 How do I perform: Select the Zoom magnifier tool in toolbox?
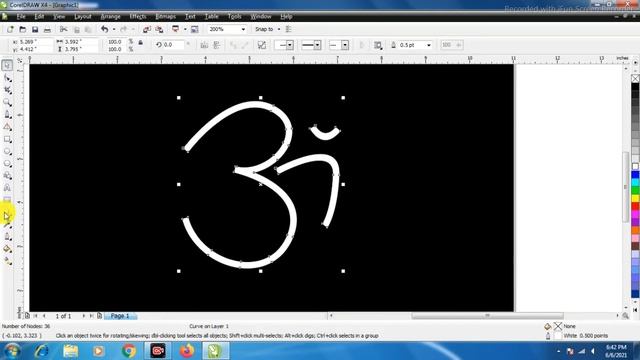point(7,102)
